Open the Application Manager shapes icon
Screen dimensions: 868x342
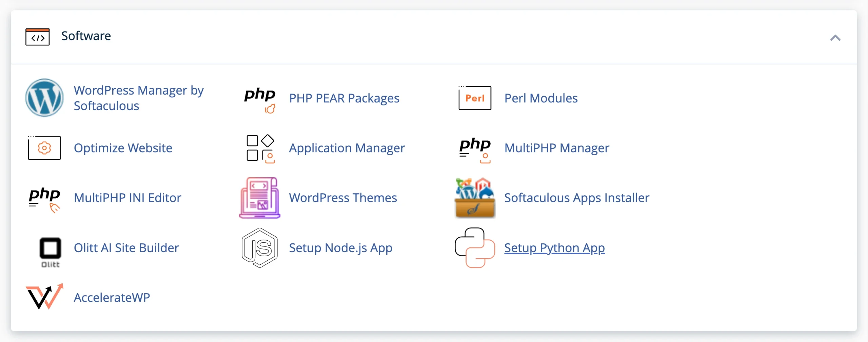pyautogui.click(x=260, y=148)
